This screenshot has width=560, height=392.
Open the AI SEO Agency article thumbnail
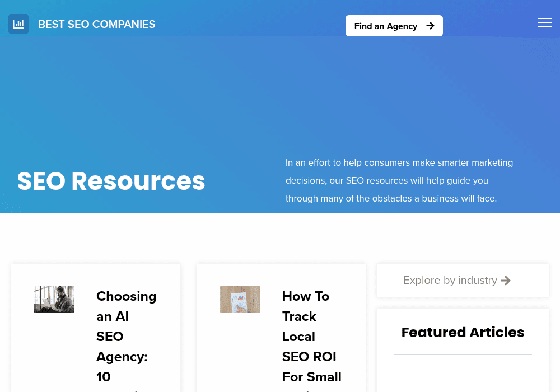[54, 300]
